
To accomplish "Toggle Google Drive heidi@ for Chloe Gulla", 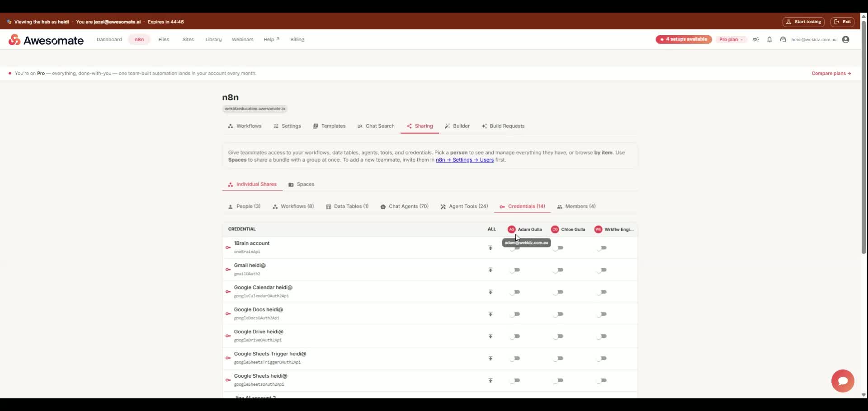I will (559, 336).
